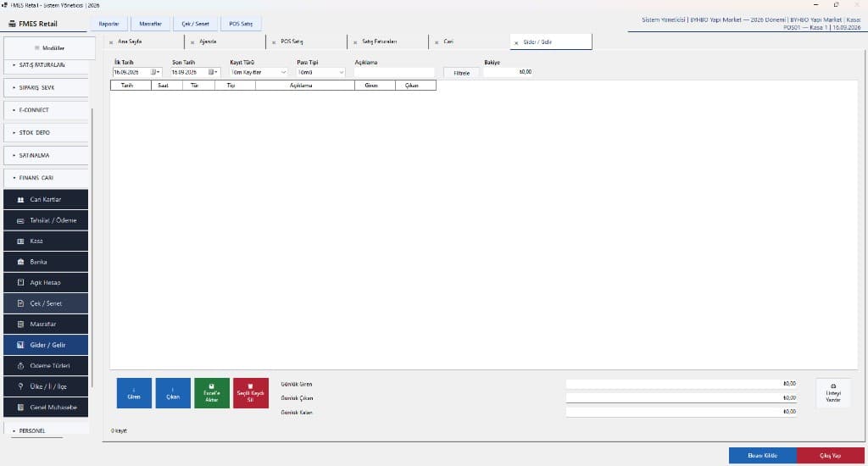Screen dimensions: 868x466
Task: Open Cari Kartlar from the sidebar
Action: tap(46, 199)
